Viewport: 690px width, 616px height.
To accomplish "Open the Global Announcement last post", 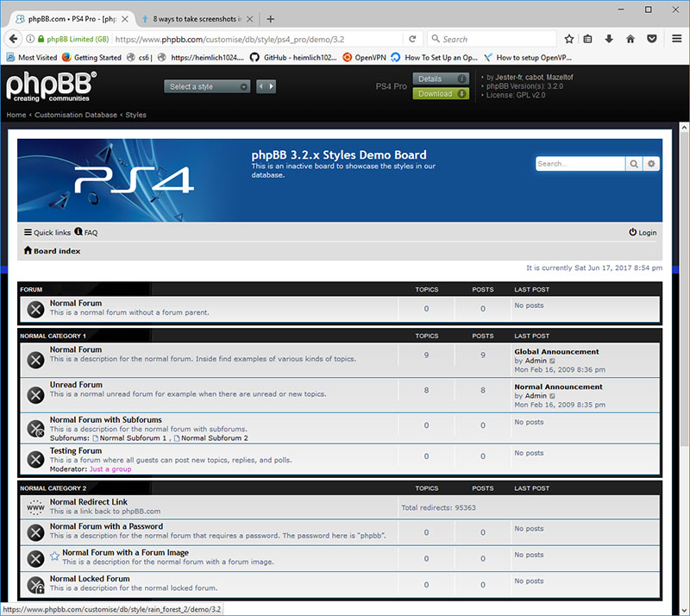I will click(556, 351).
